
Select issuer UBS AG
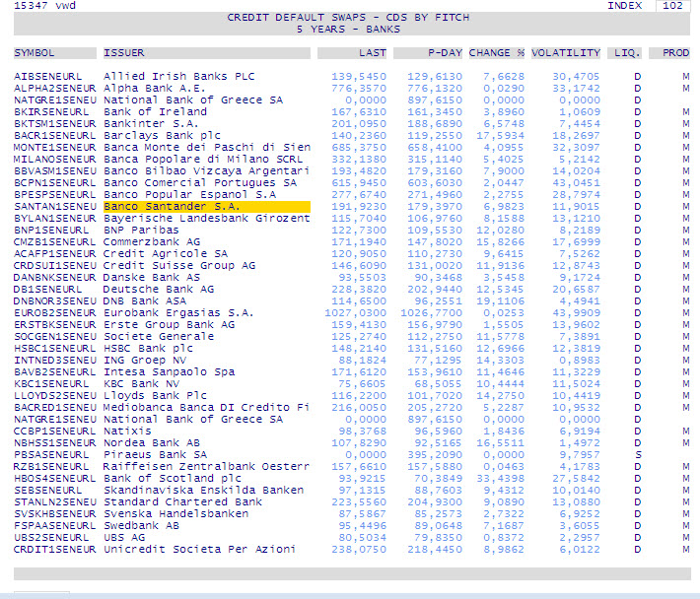pos(124,538)
